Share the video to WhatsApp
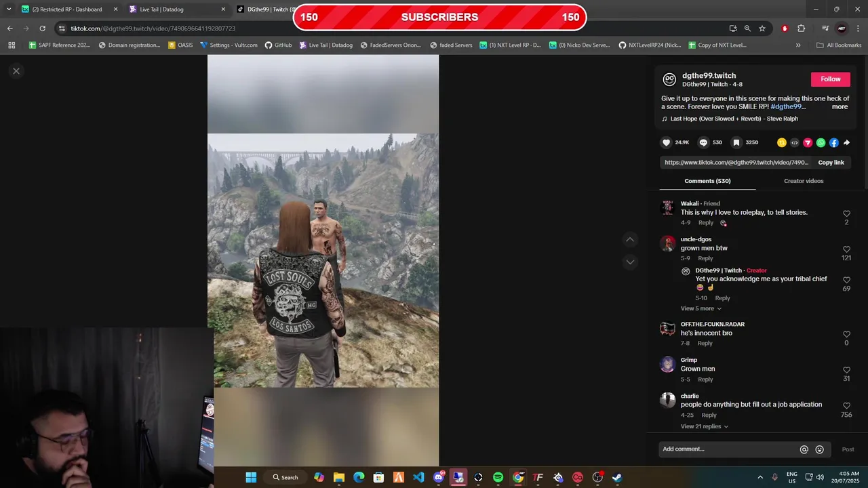Image resolution: width=868 pixels, height=488 pixels. click(x=821, y=142)
